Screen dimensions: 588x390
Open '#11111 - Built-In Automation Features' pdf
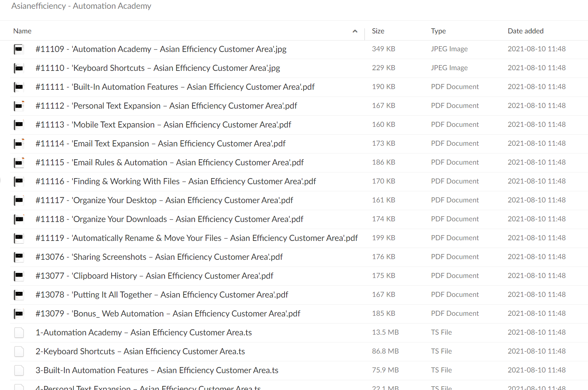175,87
